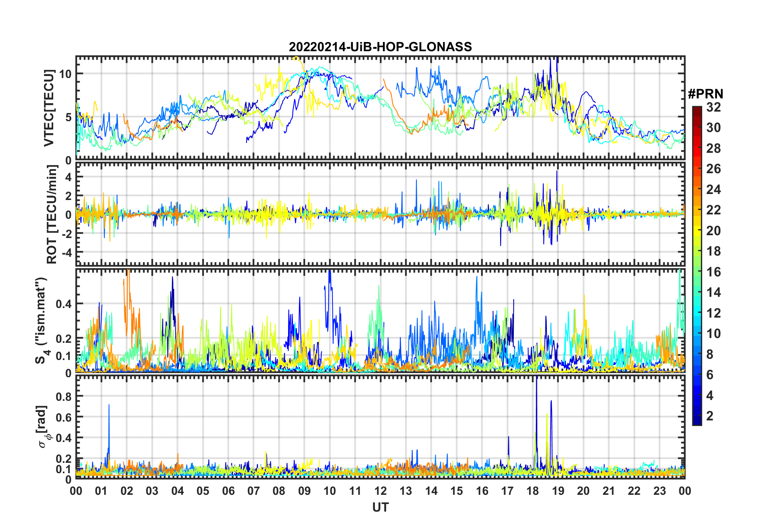The height and width of the screenshot is (532, 761).
Task: Click the colorbar tick label 22
Action: 713,210
